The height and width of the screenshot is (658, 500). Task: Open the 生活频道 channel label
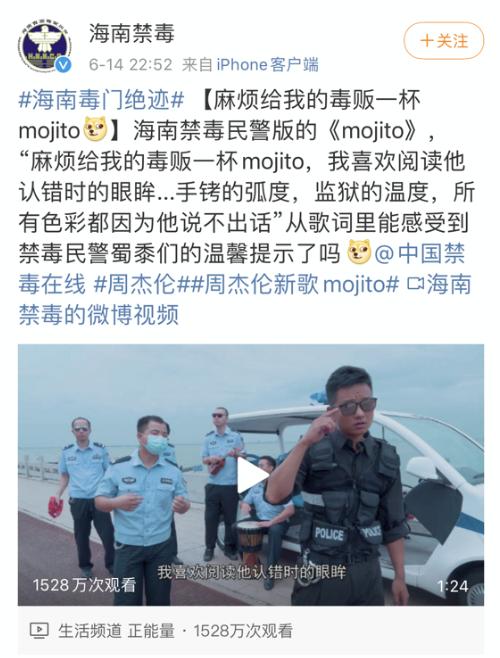[x=90, y=631]
